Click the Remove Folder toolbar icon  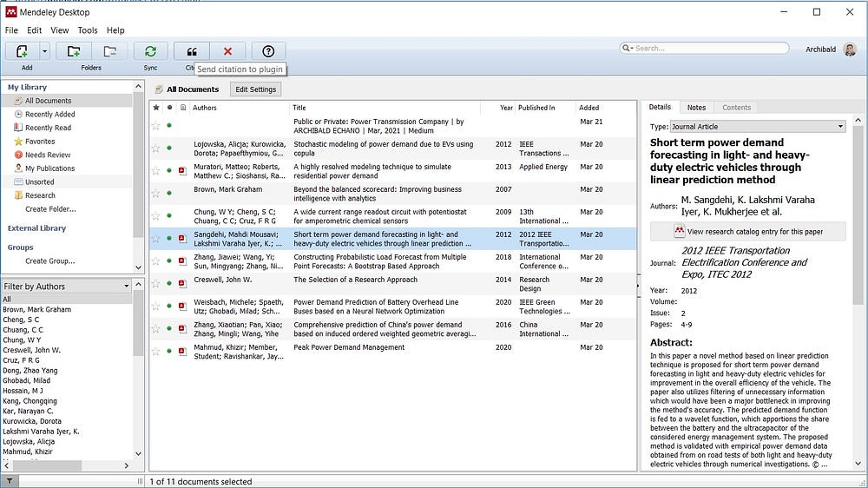point(109,52)
